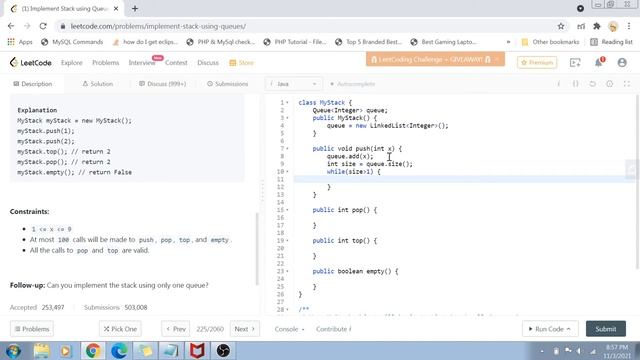Open the editor info icon

pos(558,84)
